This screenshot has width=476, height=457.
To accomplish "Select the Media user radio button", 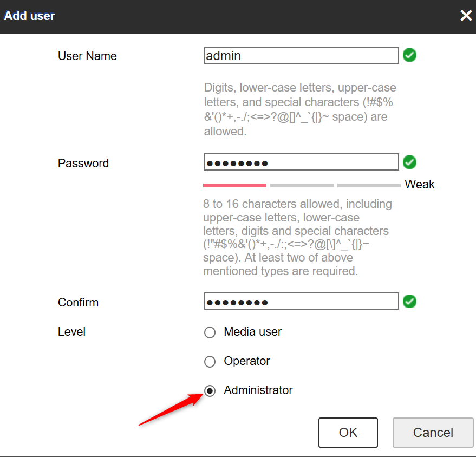I will pyautogui.click(x=210, y=332).
